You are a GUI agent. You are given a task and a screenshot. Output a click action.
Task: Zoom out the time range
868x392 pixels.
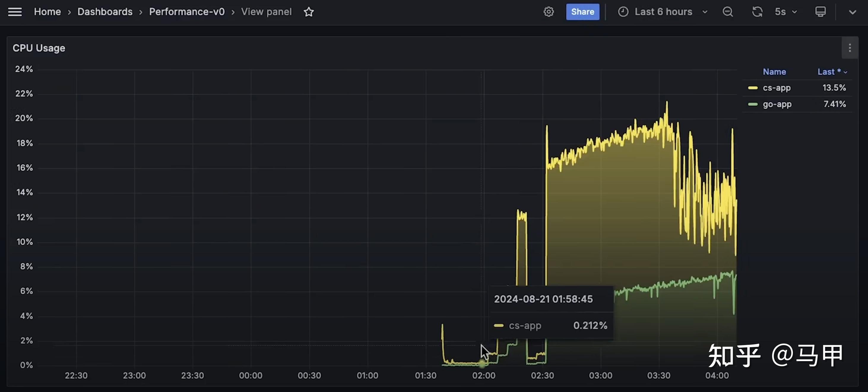728,12
